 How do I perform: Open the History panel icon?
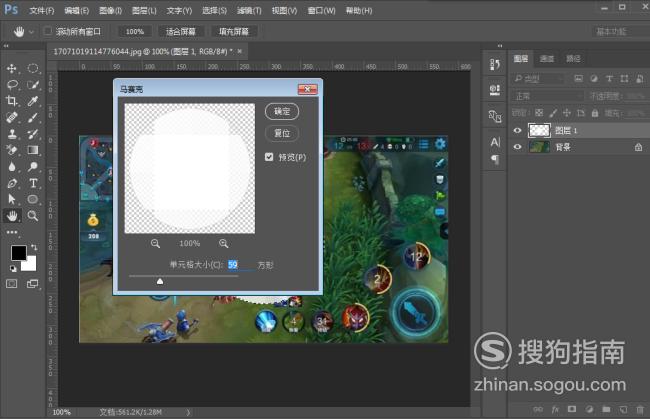(x=495, y=64)
